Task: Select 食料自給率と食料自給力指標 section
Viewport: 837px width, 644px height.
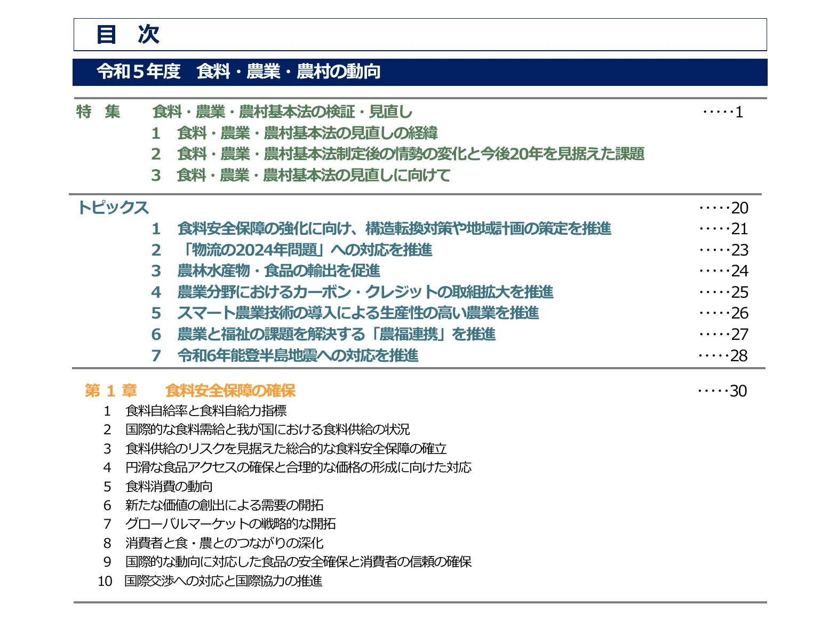Action: (206, 411)
